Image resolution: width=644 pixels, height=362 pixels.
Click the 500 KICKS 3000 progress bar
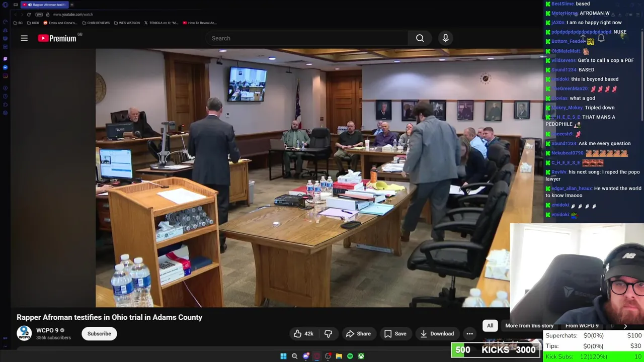coord(496,350)
